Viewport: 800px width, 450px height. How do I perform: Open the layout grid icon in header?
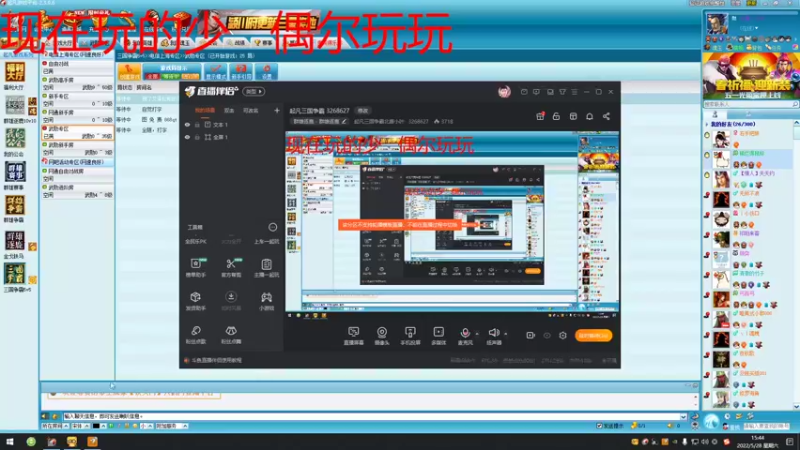pyautogui.click(x=573, y=116)
